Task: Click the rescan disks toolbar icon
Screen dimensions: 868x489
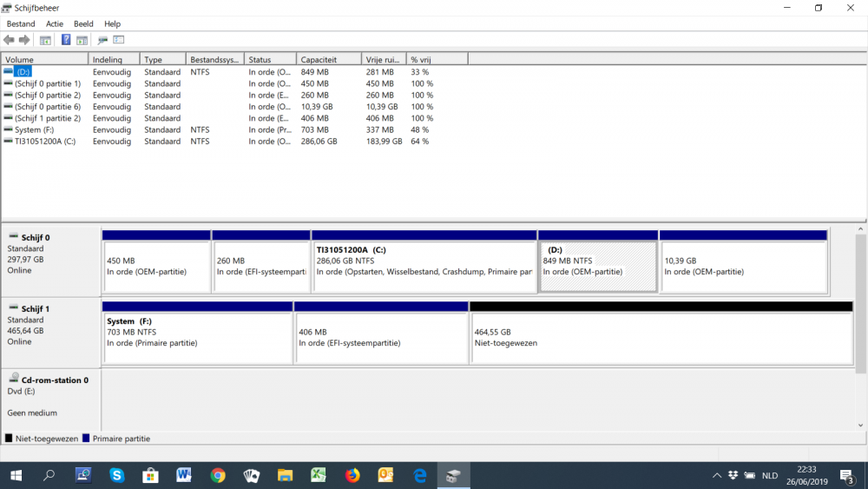Action: point(102,40)
